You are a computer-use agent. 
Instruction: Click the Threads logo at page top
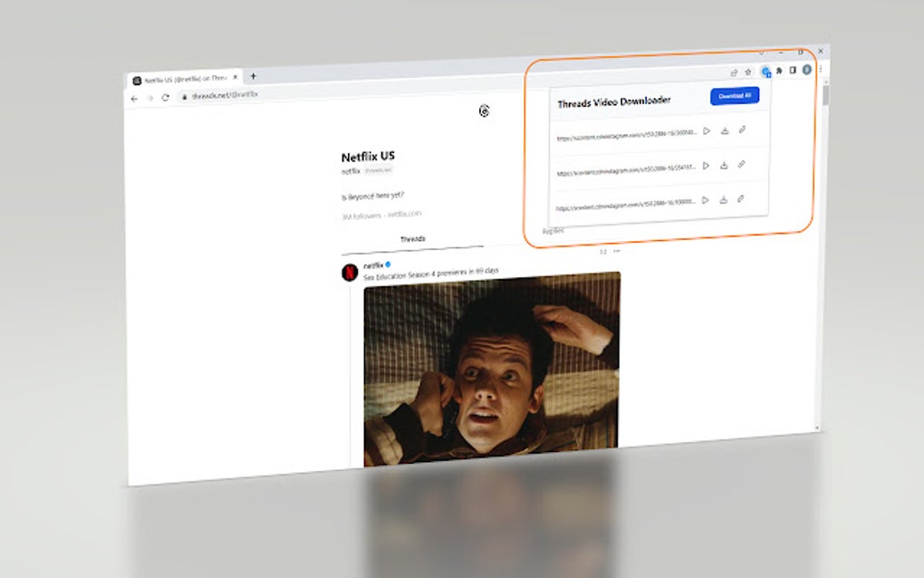(x=484, y=111)
